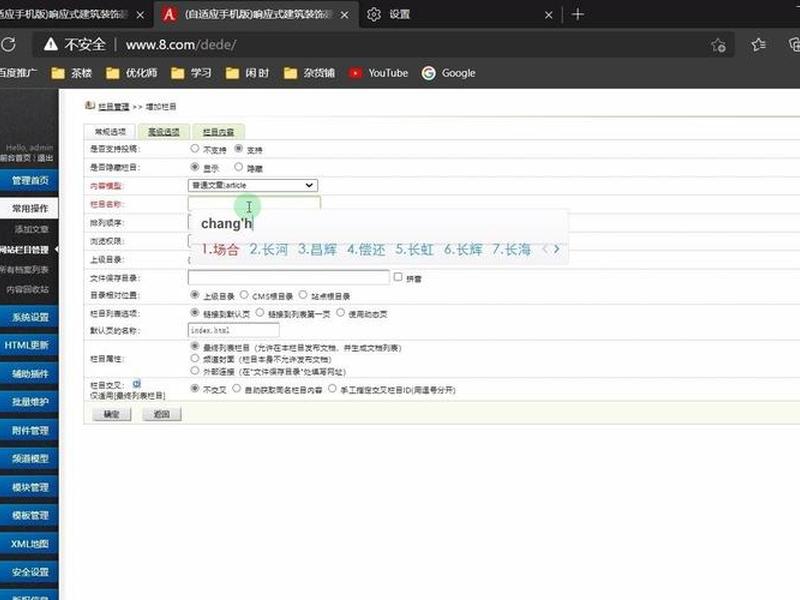Image resolution: width=800 pixels, height=600 pixels.
Task: Expand 批量维护 sidebar section
Action: [x=29, y=402]
